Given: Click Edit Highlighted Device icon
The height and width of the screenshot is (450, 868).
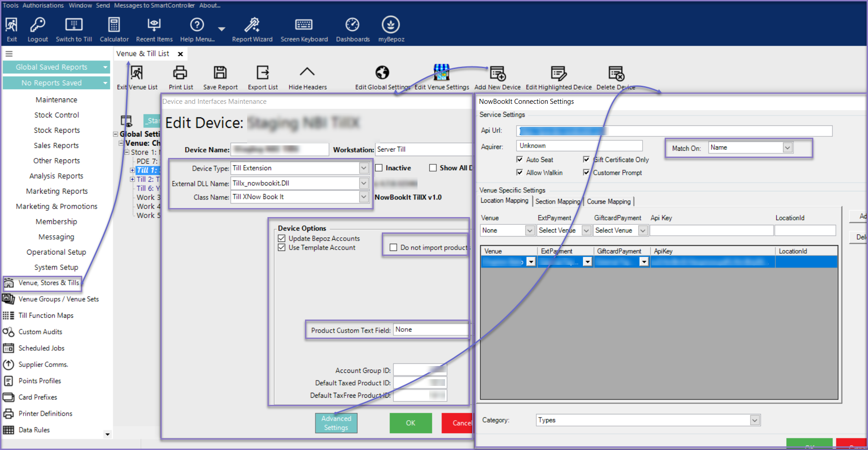Looking at the screenshot, I should click(558, 73).
